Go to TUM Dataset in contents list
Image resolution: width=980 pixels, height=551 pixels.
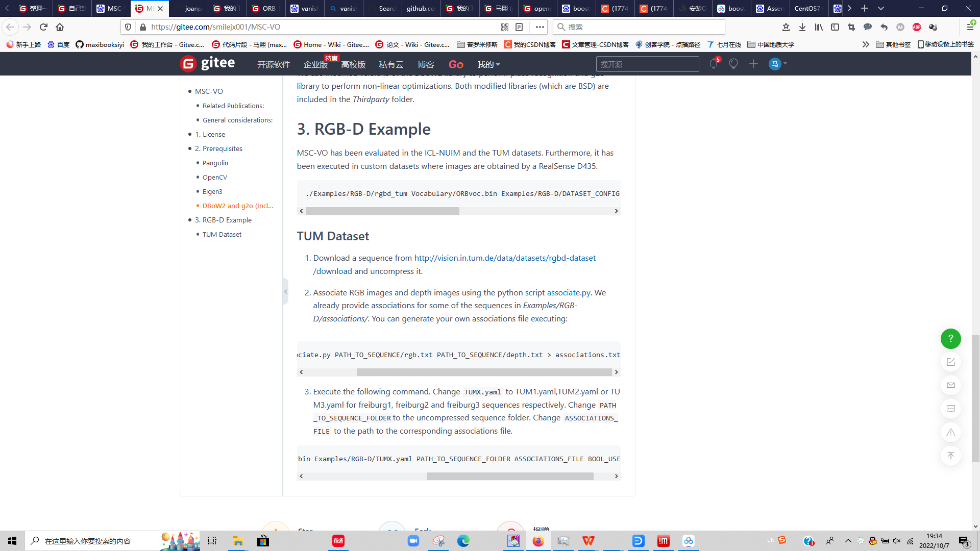222,234
